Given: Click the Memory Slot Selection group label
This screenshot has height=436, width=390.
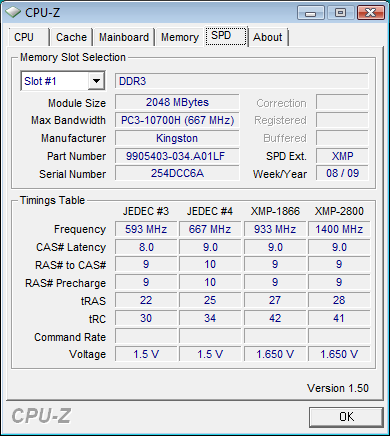Looking at the screenshot, I should tap(73, 57).
